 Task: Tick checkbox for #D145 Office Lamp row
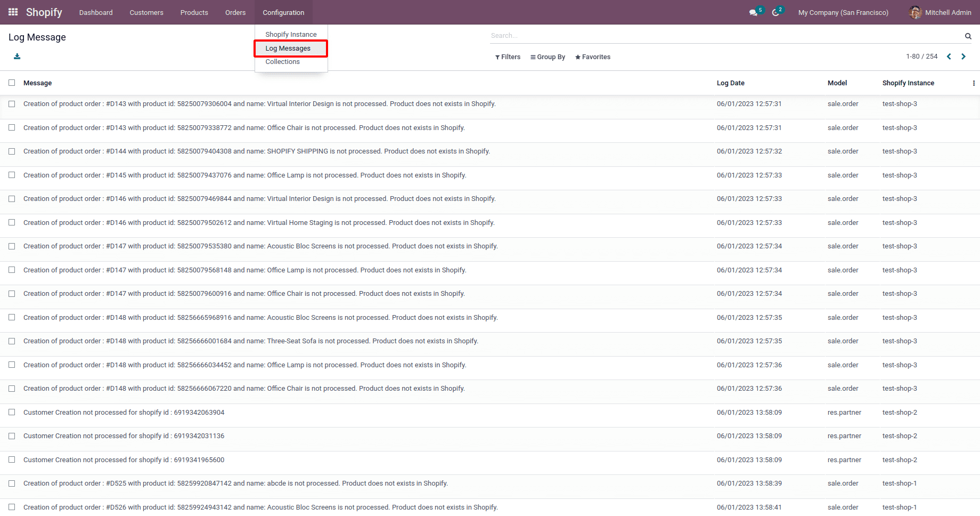coord(12,175)
